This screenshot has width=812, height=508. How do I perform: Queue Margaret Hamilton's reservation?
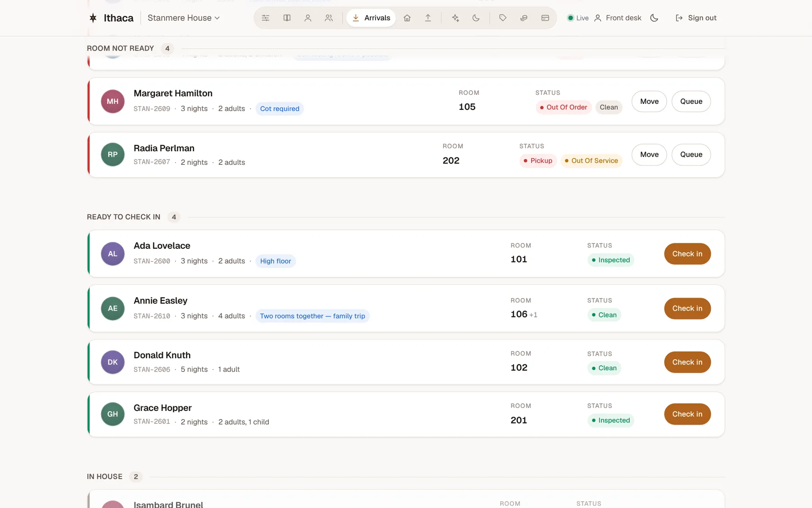[x=691, y=102]
